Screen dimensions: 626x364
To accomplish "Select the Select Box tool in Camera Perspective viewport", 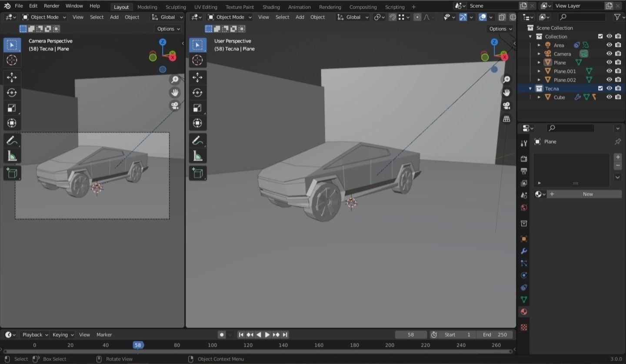I will (12, 45).
